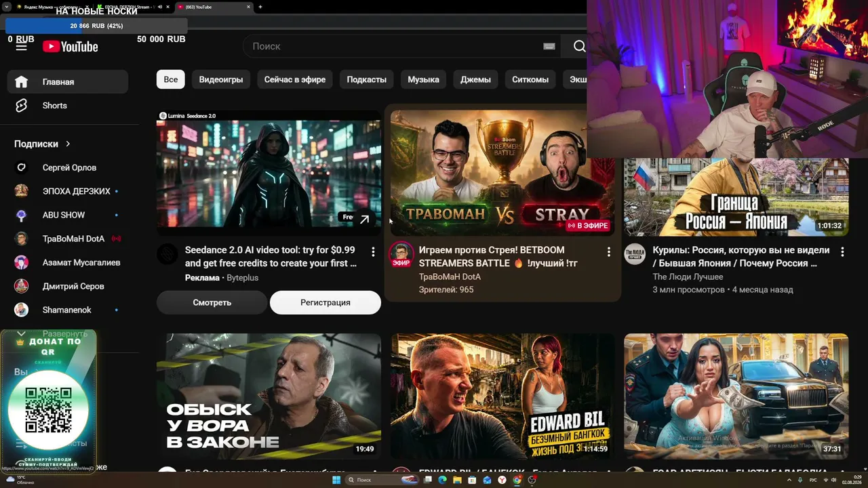Viewport: 868px width, 488px height.
Task: Open the Seedance hooded figure thumbnail
Action: coord(269,174)
